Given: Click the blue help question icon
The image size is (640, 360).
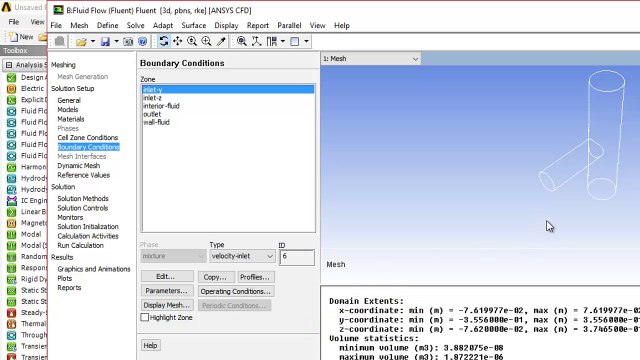Looking at the screenshot, I should pos(142,42).
